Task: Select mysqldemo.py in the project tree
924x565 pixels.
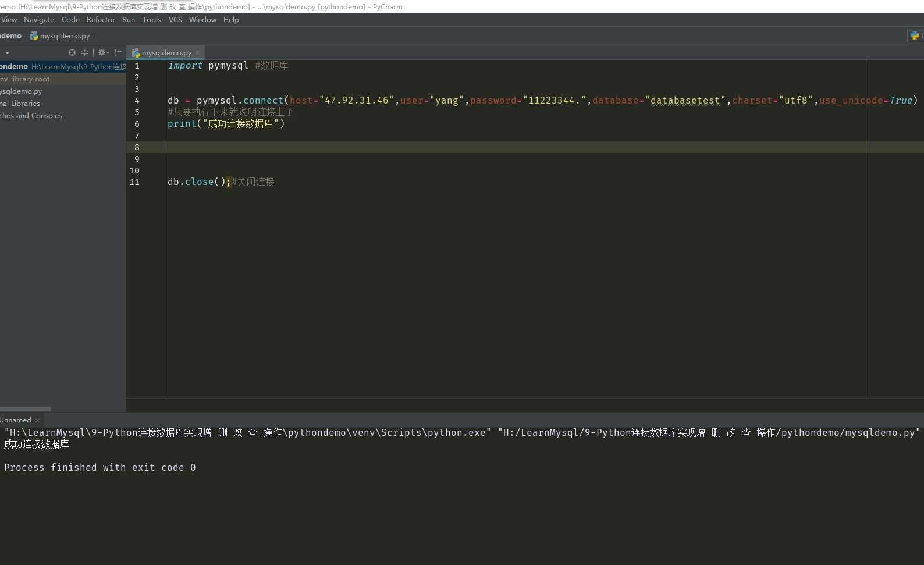Action: tap(21, 91)
